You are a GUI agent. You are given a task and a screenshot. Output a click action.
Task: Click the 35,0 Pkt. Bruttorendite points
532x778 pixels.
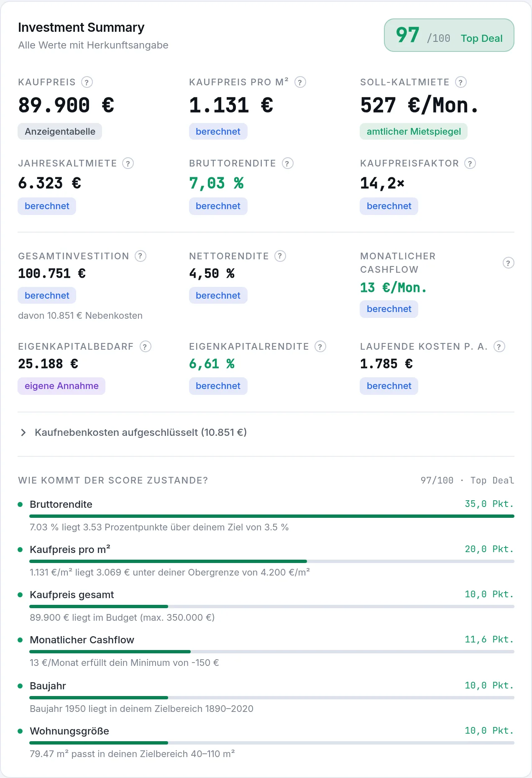pos(489,504)
